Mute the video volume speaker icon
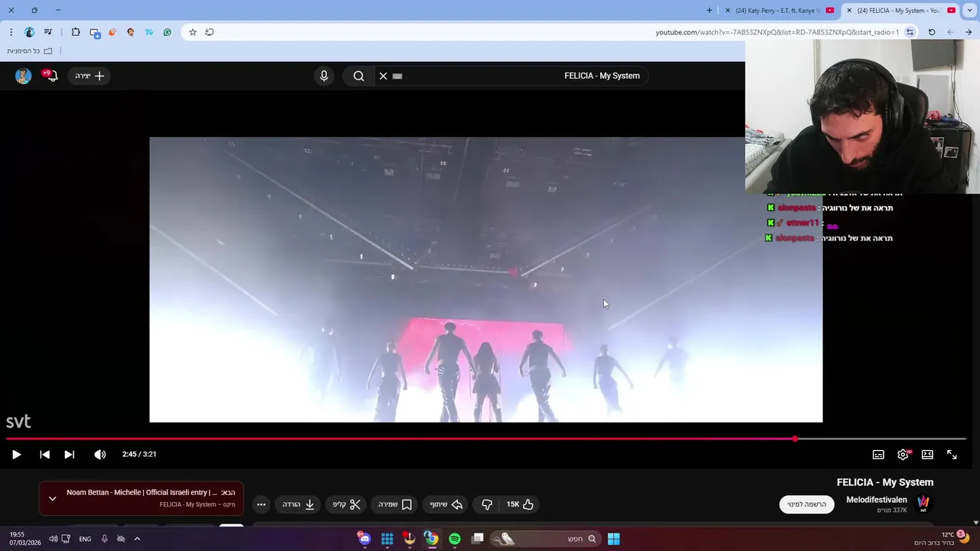 coord(100,455)
